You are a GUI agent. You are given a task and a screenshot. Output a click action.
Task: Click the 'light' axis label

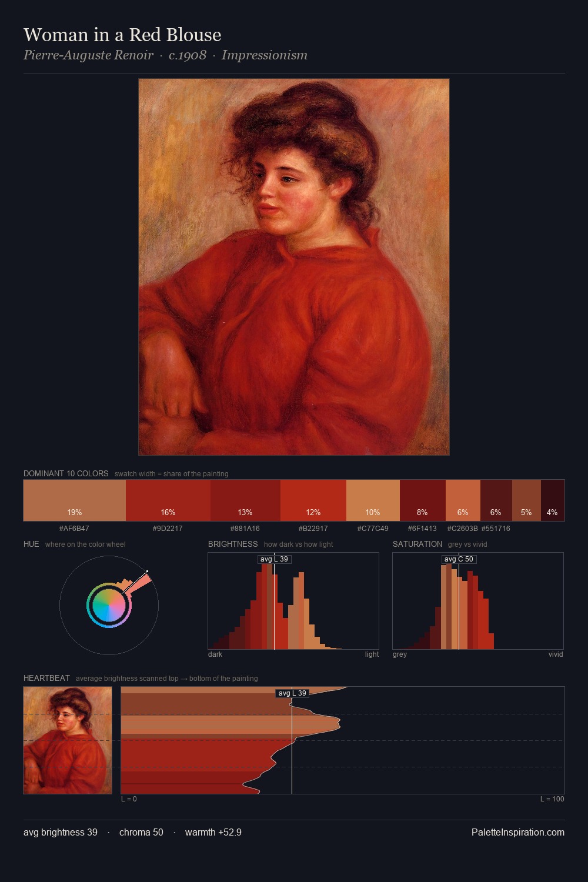[x=372, y=654]
